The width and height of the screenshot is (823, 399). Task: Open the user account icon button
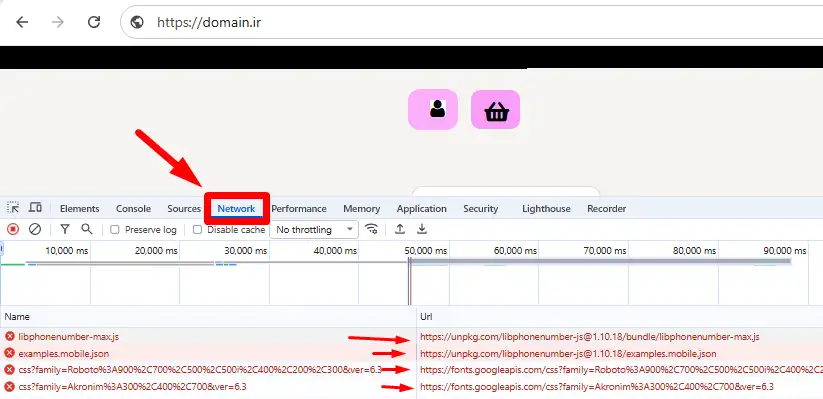[x=433, y=109]
